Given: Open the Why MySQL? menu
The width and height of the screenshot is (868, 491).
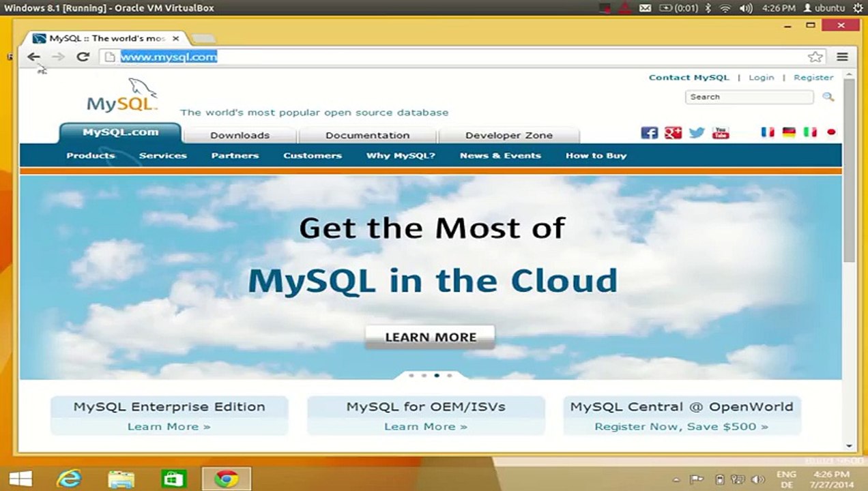Looking at the screenshot, I should click(401, 155).
